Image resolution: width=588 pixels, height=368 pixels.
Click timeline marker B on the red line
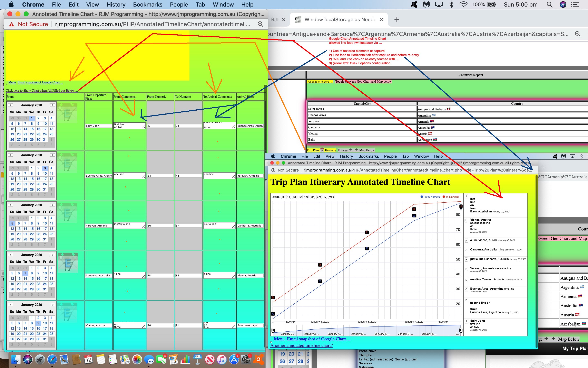pyautogui.click(x=273, y=297)
